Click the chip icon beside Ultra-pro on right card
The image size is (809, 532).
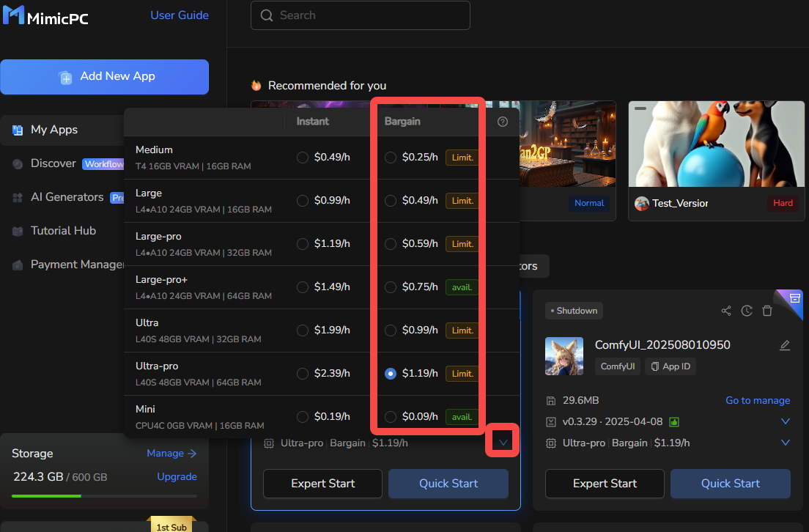[x=551, y=443]
